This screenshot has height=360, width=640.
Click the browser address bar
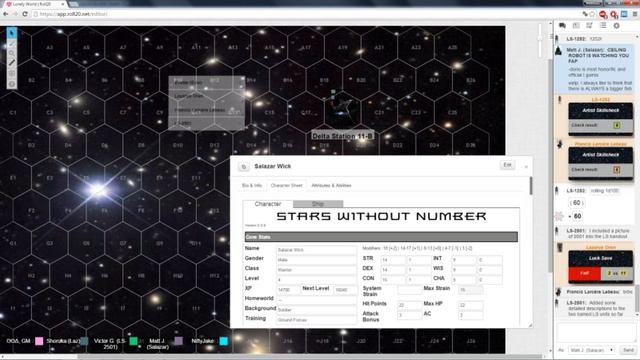pos(306,14)
